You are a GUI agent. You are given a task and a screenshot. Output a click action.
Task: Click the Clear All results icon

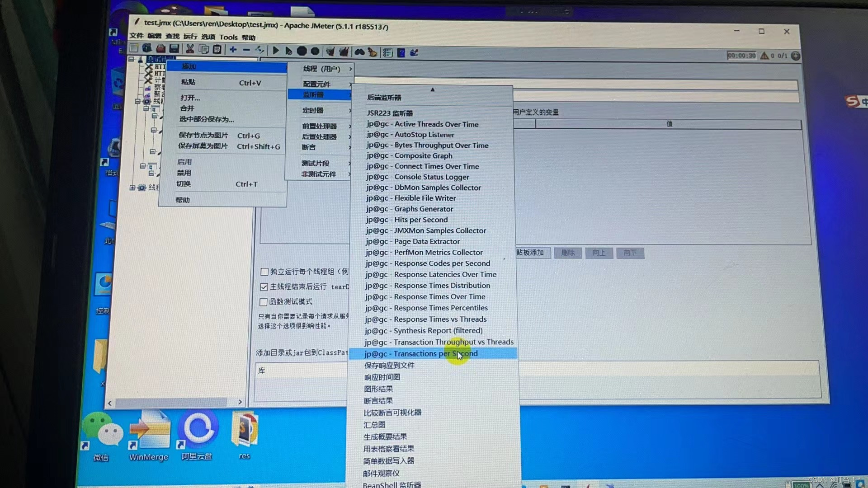tap(344, 52)
